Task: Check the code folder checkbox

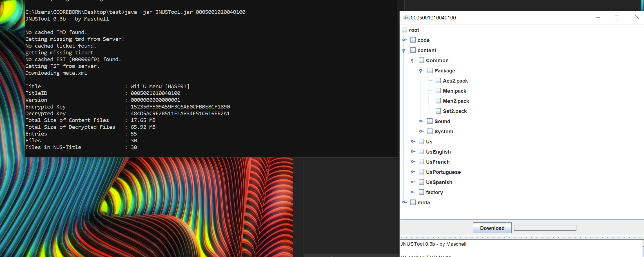Action: point(413,40)
